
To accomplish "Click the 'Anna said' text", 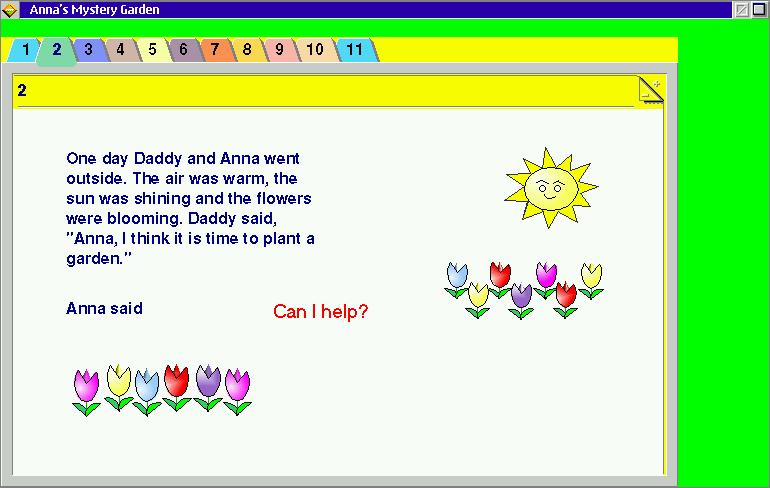I will [105, 308].
